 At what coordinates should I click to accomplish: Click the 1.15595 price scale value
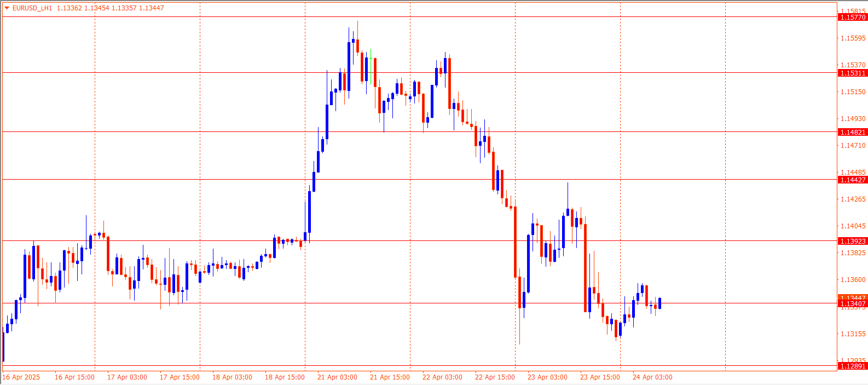(x=853, y=38)
